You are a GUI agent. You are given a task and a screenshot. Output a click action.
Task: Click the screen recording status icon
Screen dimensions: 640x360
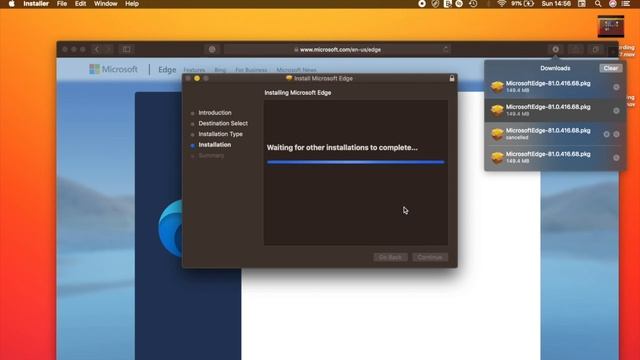coord(422,4)
